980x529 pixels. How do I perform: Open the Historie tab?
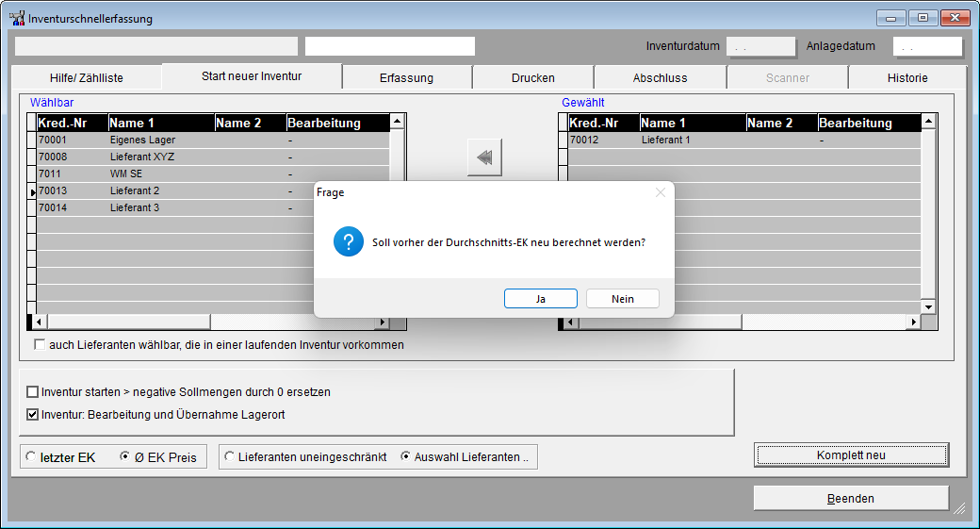tap(907, 78)
